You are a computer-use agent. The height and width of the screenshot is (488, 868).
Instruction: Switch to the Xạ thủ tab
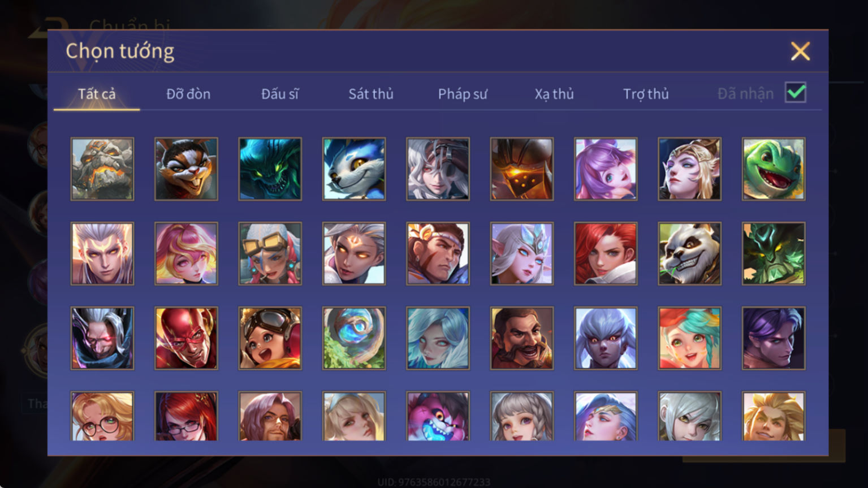point(554,94)
